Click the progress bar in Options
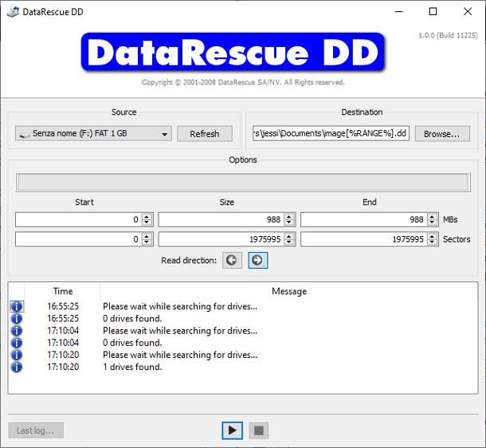Screen dimensions: 486x448 (x=243, y=183)
